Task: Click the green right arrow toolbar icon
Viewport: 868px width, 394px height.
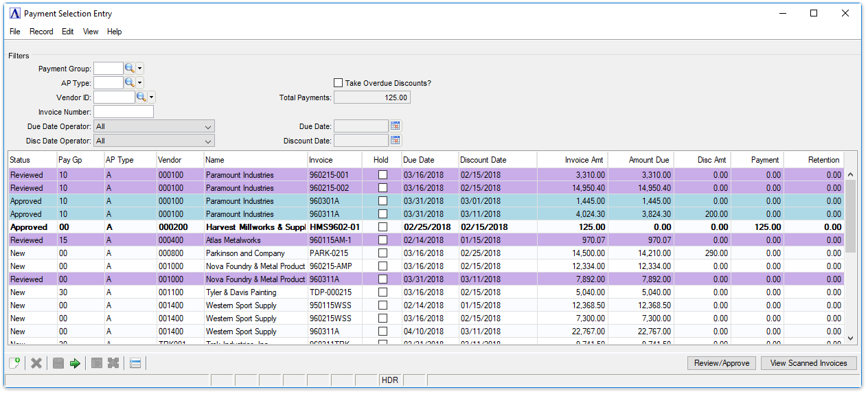Action: (x=75, y=363)
